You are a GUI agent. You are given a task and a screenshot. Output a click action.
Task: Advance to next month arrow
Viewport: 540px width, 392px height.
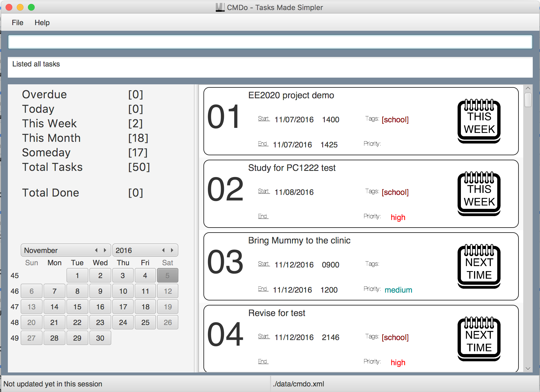point(105,250)
